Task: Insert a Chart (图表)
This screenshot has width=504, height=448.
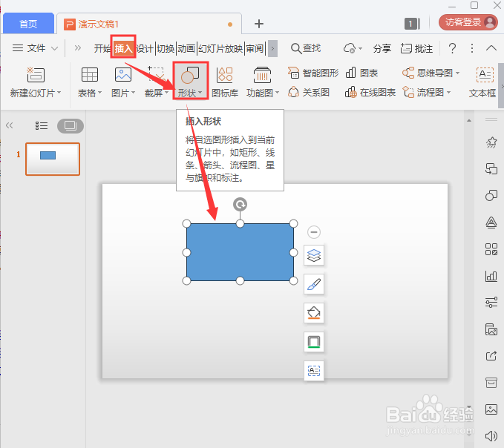Action: click(361, 73)
